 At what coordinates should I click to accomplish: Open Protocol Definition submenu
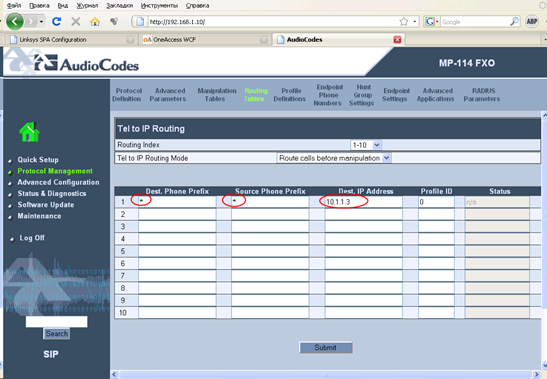tap(127, 95)
